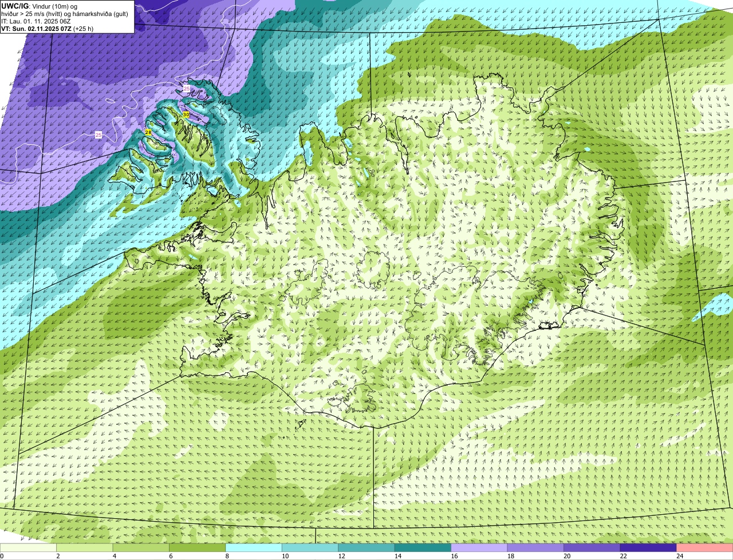Click the olive green 6–8 m/s legend swatch
The image size is (733, 560).
[x=198, y=548]
